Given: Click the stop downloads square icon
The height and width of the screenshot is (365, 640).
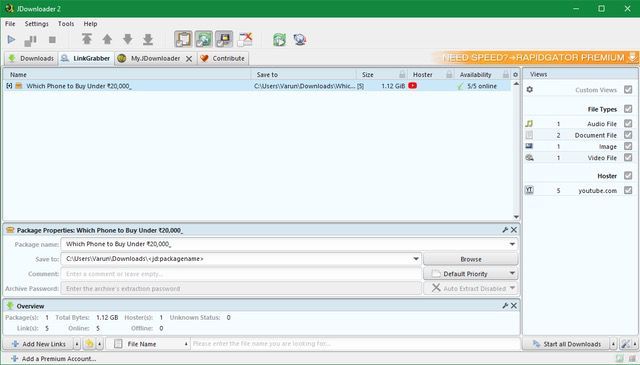Looking at the screenshot, I should (x=52, y=40).
